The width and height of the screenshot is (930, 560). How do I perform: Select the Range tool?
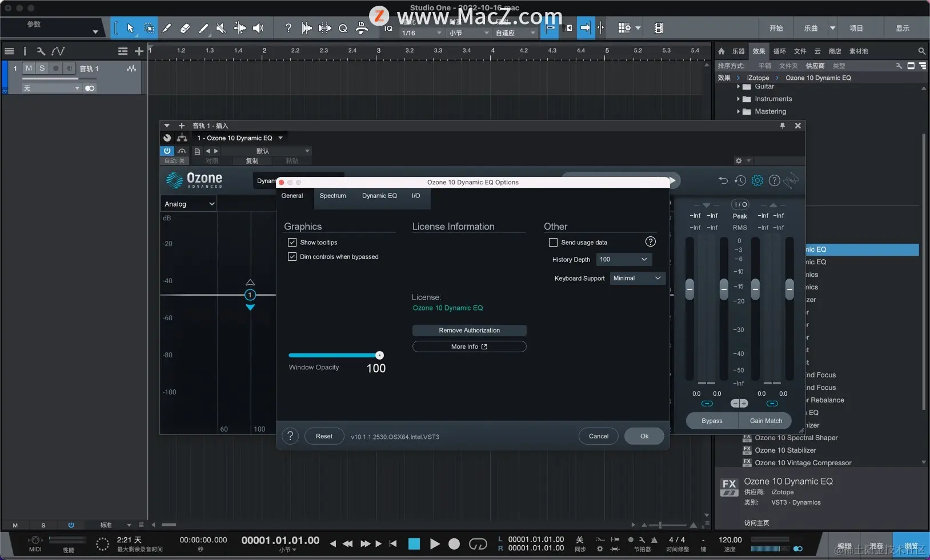pyautogui.click(x=149, y=28)
